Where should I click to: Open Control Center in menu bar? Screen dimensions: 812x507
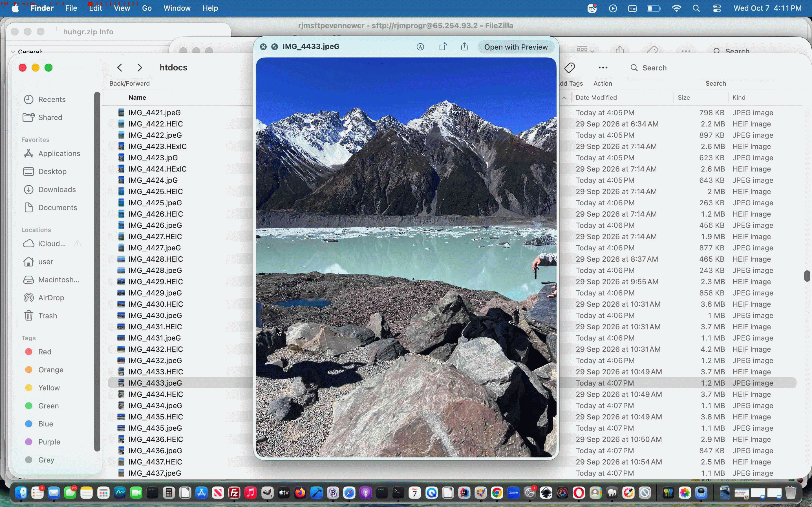(x=717, y=8)
